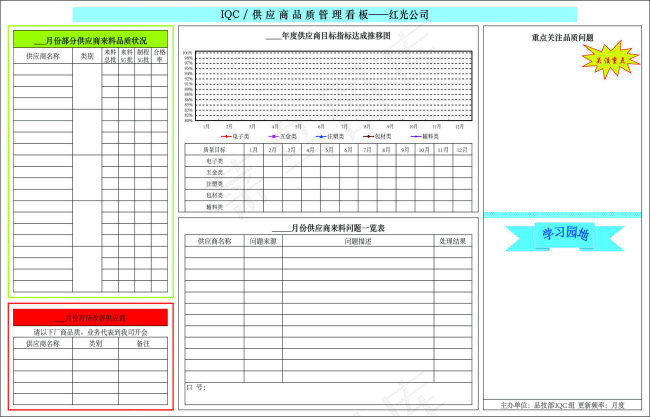Click 类别 header in the green table
The image size is (650, 417).
point(87,56)
